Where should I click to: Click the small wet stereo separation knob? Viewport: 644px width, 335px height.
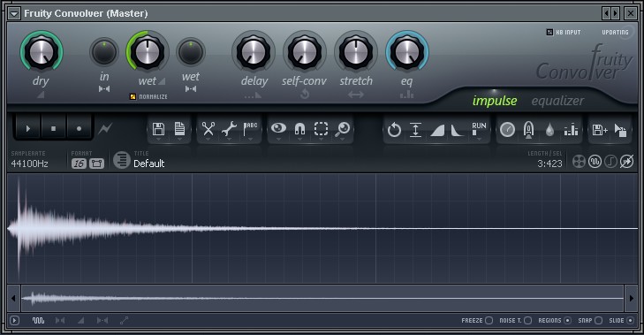coord(191,52)
